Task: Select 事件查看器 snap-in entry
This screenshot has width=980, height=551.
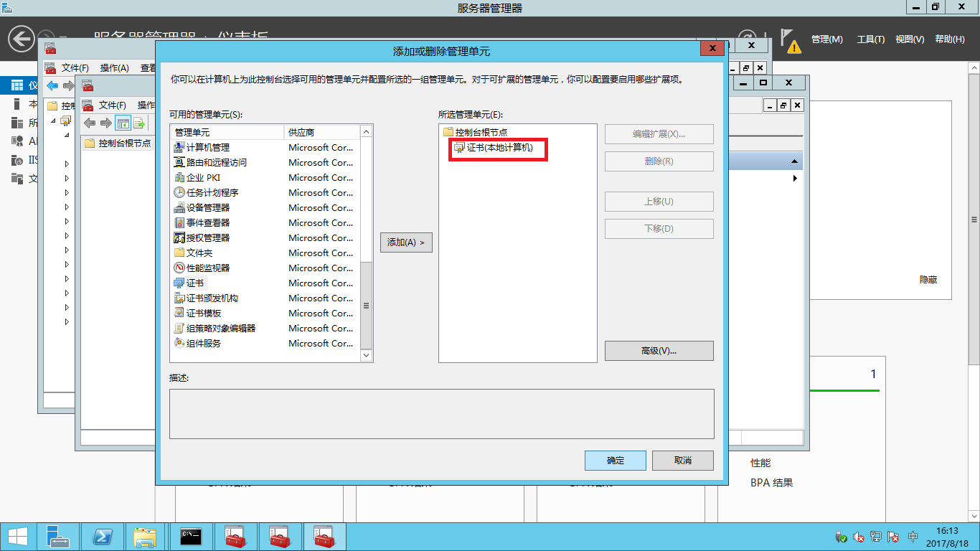Action: 208,222
